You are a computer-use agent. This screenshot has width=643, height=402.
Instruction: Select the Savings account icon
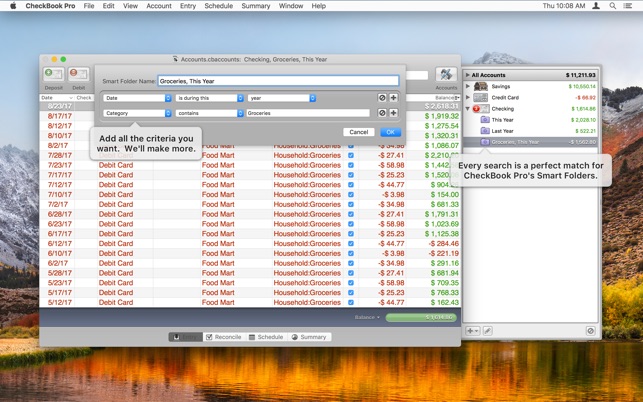tap(481, 87)
